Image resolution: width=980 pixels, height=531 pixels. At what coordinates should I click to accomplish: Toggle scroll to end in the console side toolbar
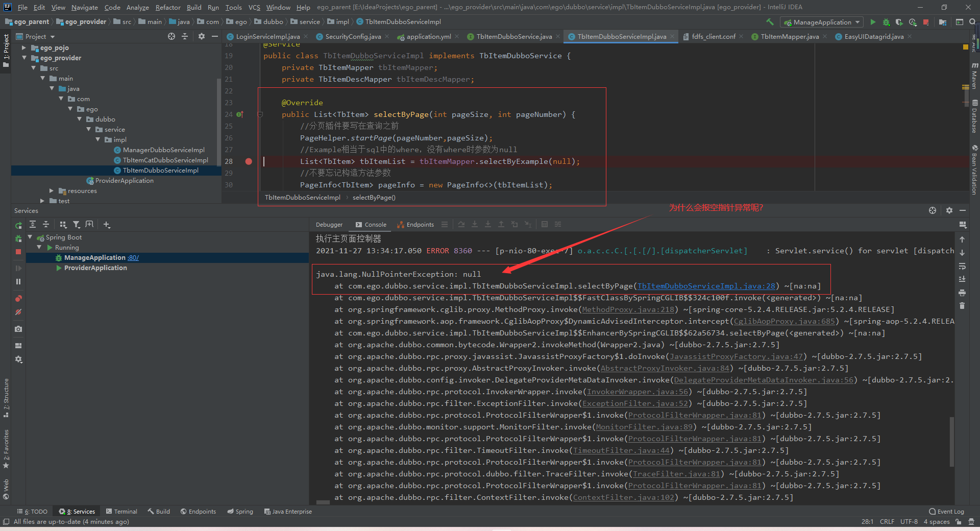(x=962, y=279)
